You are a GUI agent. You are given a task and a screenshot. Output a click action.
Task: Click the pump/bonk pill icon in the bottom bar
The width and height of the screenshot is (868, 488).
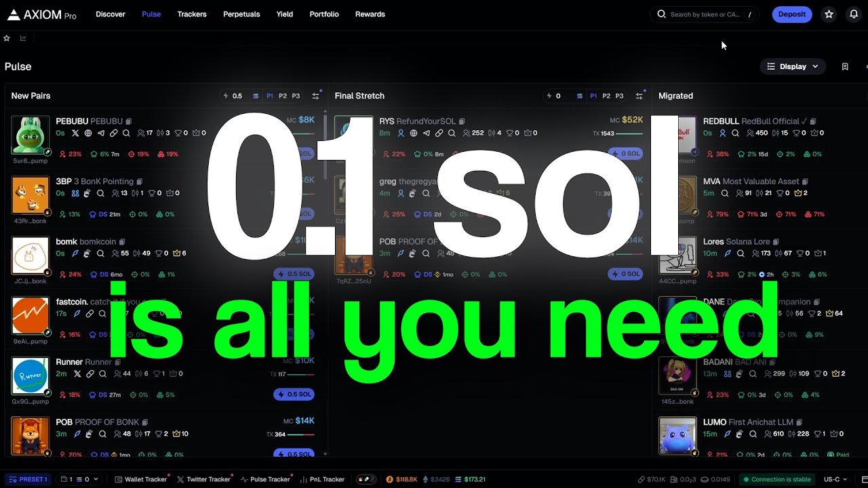(x=367, y=479)
